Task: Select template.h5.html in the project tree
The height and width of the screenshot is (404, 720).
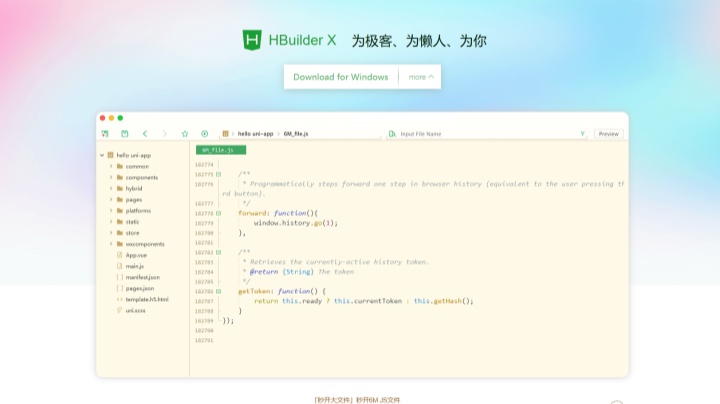Action: click(x=147, y=299)
